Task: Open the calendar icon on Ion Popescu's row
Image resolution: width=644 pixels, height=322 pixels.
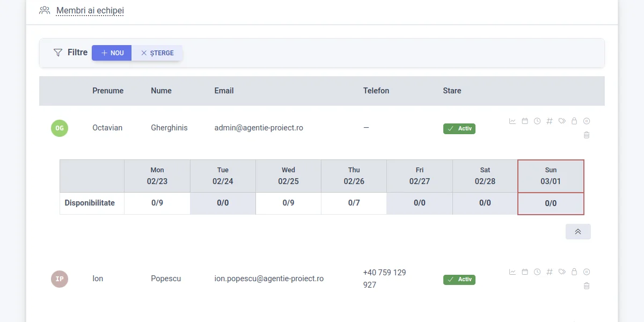Action: [x=525, y=272]
